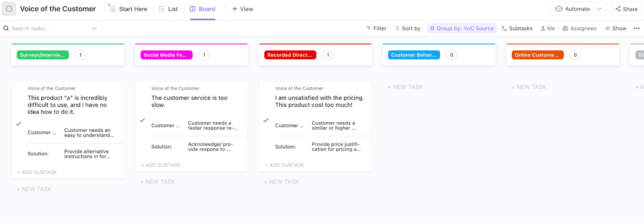
Task: Open the Start Here tab
Action: coord(128,9)
